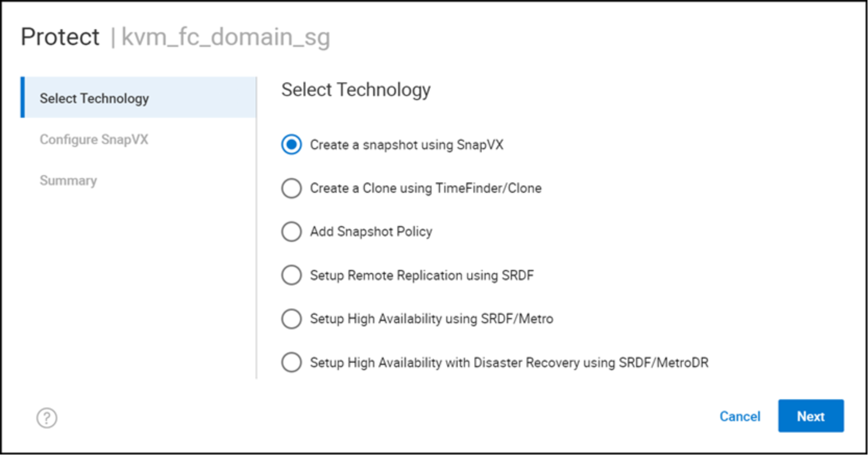This screenshot has height=455, width=868.
Task: Open the Configure SnapVX step
Action: click(94, 139)
